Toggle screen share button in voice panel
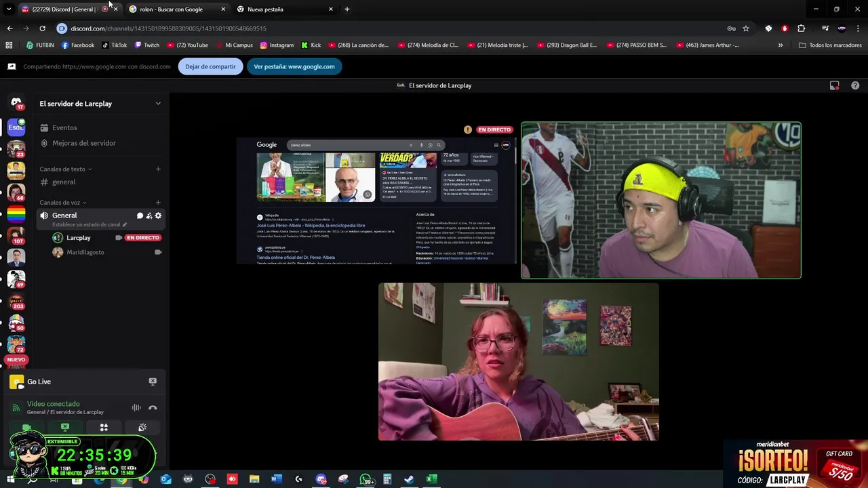 (x=65, y=428)
